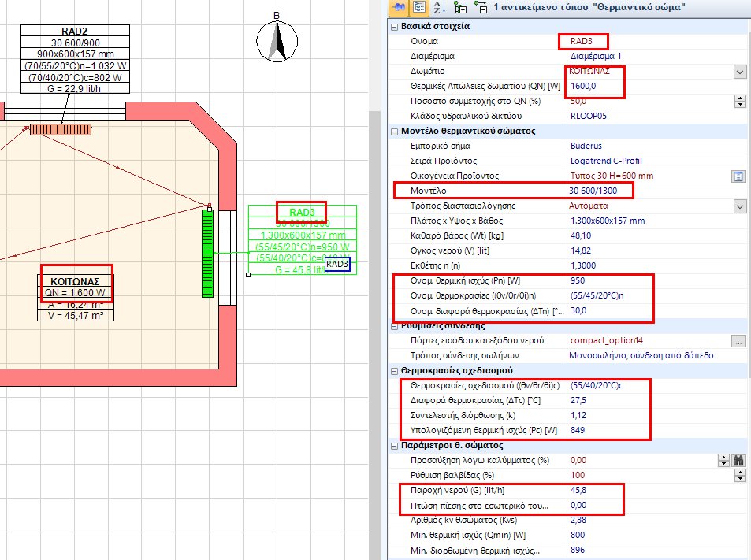This screenshot has width=751, height=560.
Task: Collapse the Θερμοκρασίες σχεδιασμού group
Action: pyautogui.click(x=394, y=371)
